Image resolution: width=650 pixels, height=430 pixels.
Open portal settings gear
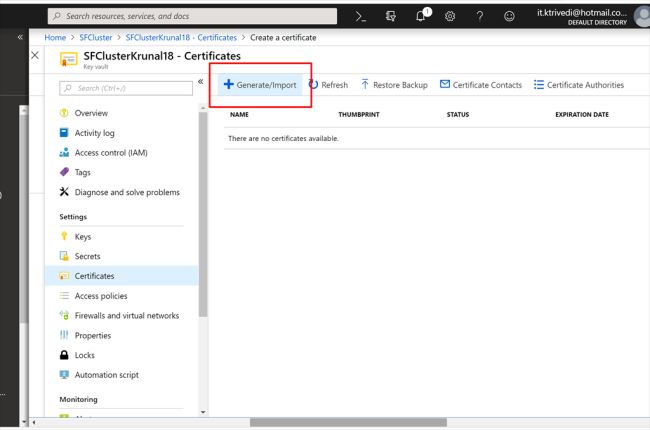pyautogui.click(x=450, y=16)
